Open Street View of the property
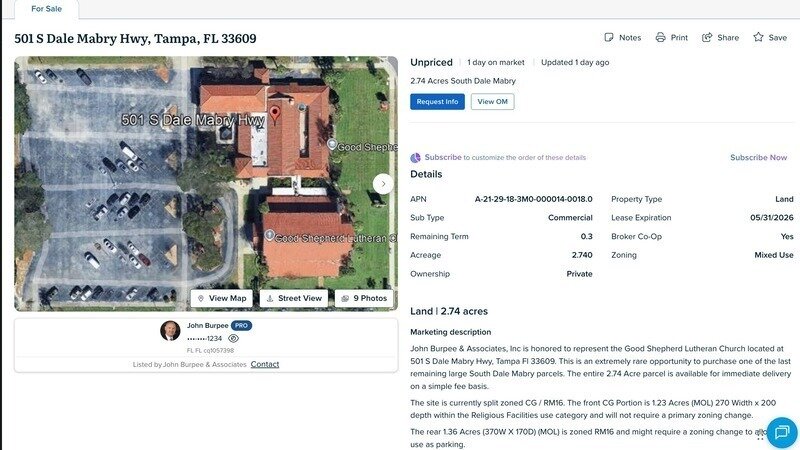 tap(294, 298)
